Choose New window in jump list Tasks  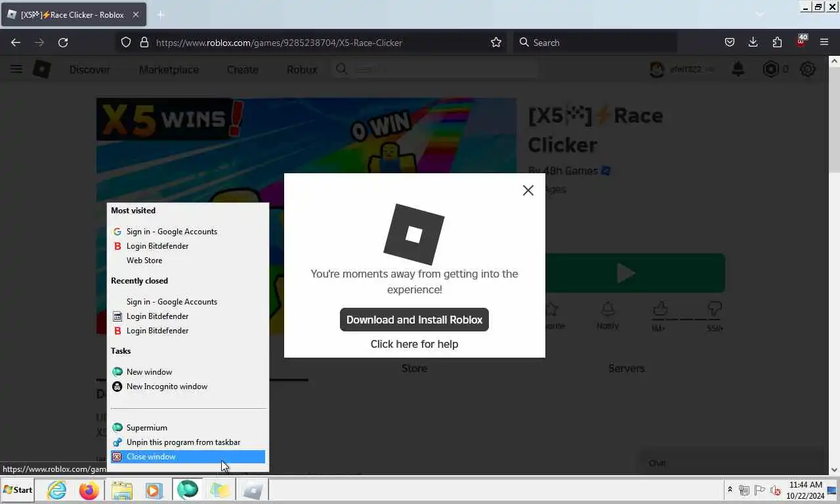pyautogui.click(x=150, y=372)
